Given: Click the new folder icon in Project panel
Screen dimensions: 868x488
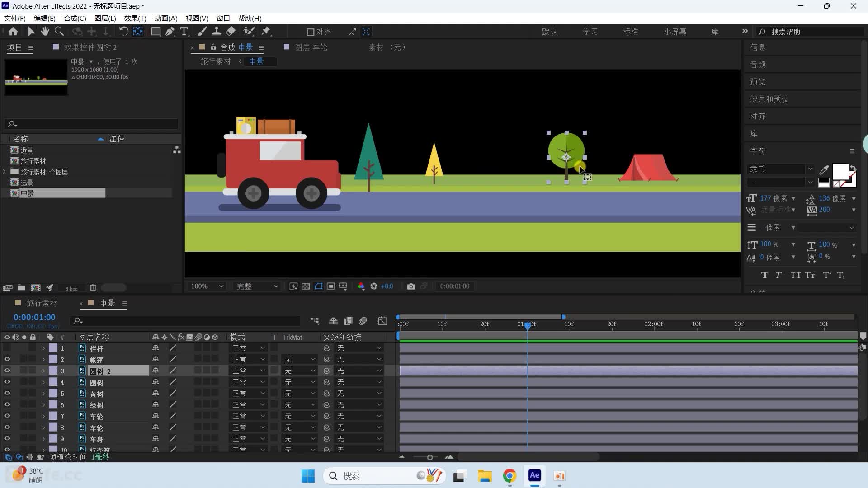Looking at the screenshot, I should [21, 288].
